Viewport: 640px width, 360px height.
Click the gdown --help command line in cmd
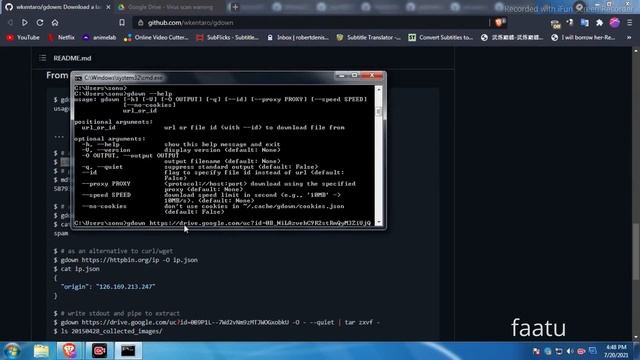point(123,93)
